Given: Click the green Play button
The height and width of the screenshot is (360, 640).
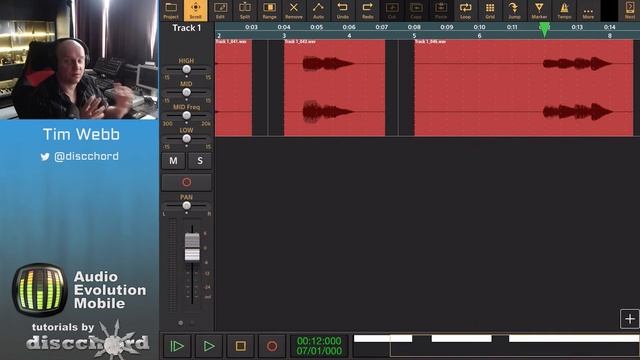Looking at the screenshot, I should point(209,346).
